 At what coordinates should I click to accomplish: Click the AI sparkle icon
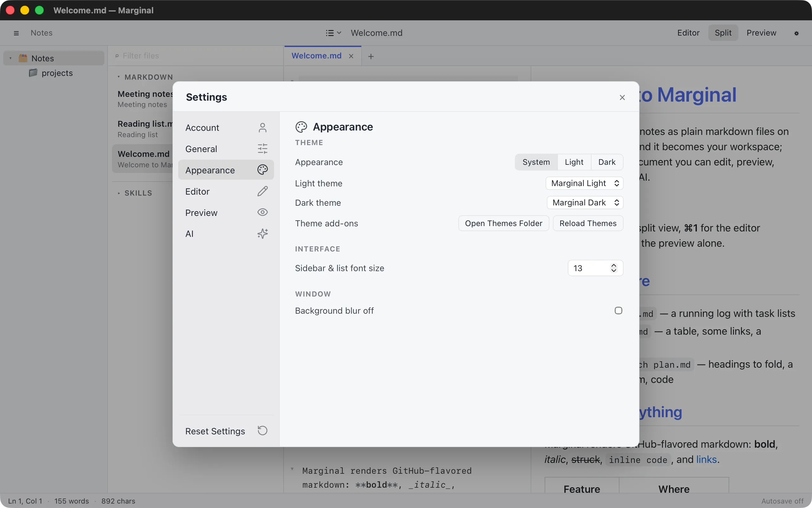[262, 233]
